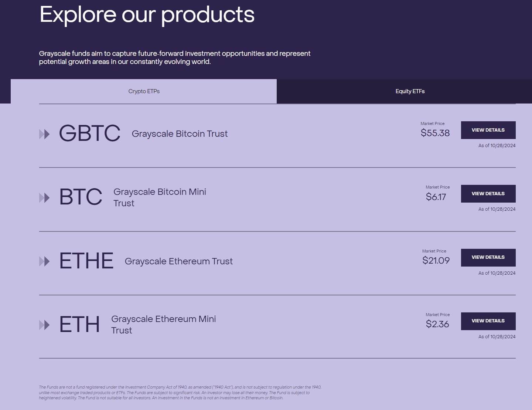The width and height of the screenshot is (532, 410).
Task: Expand the GBTC row arrow icon
Action: coord(45,134)
